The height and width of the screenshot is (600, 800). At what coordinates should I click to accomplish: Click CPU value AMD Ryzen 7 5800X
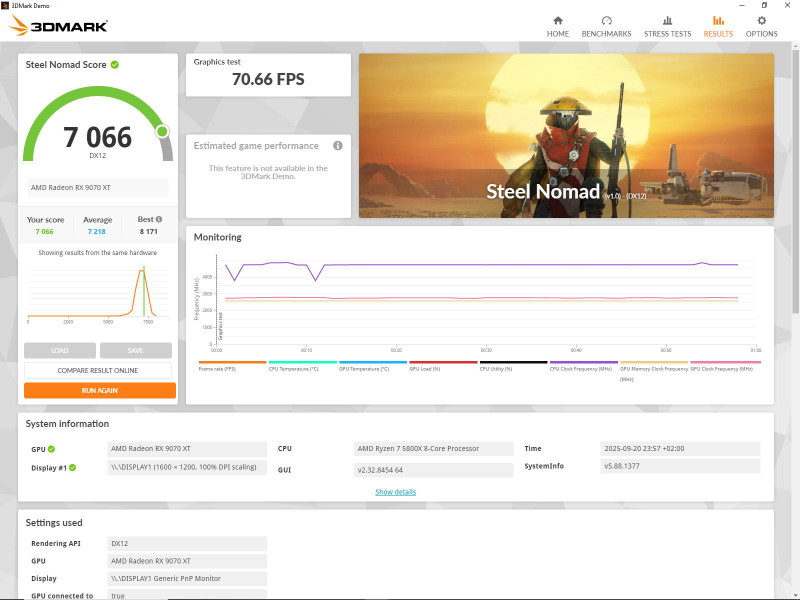tap(433, 449)
